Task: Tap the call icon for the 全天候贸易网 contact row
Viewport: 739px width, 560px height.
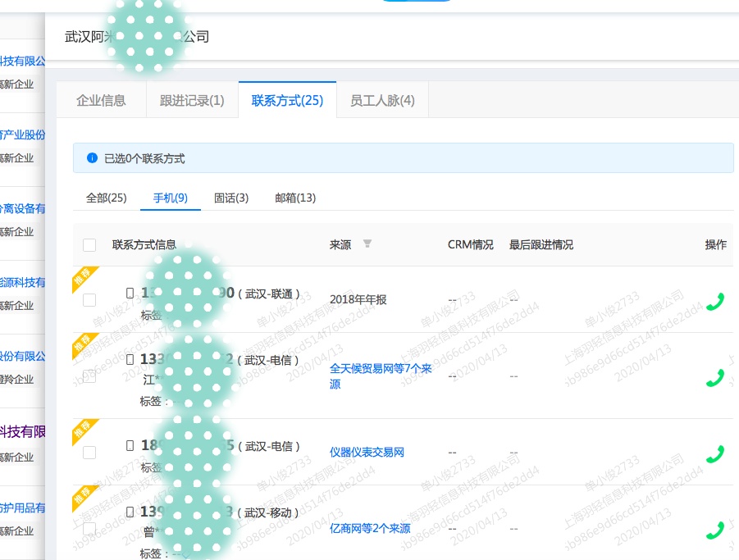Action: pyautogui.click(x=714, y=377)
